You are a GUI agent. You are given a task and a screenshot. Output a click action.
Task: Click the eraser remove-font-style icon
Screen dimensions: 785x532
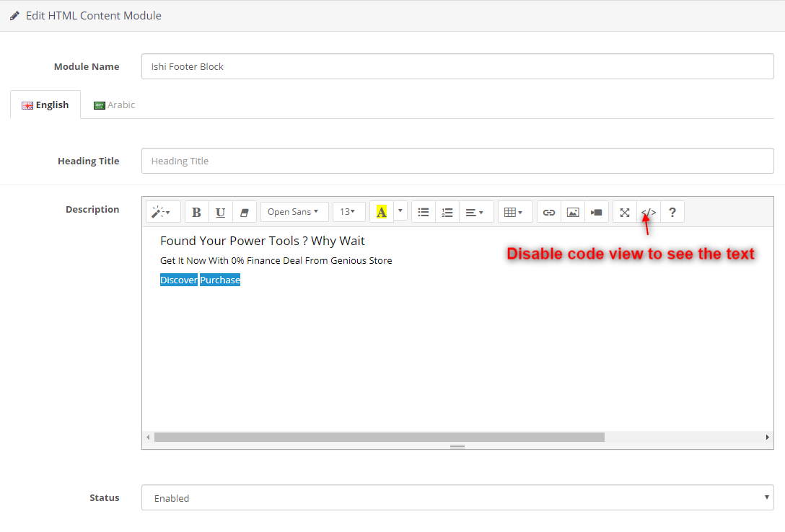(244, 212)
